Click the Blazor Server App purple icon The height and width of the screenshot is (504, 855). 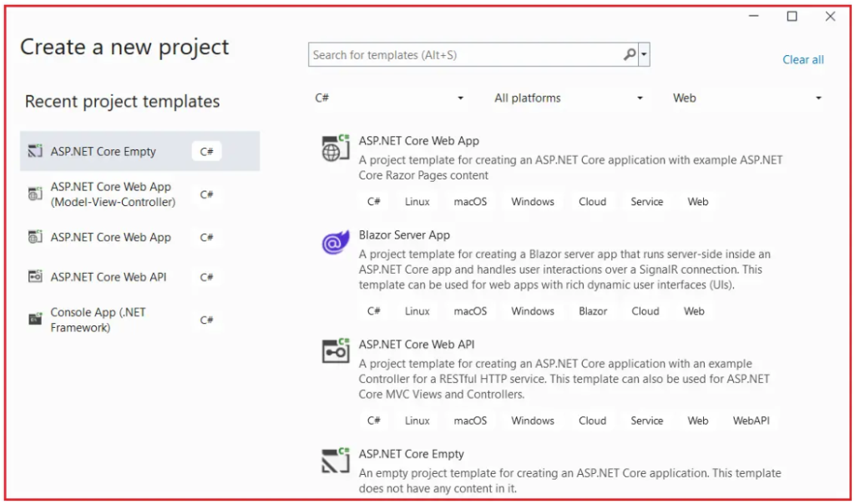tap(336, 243)
